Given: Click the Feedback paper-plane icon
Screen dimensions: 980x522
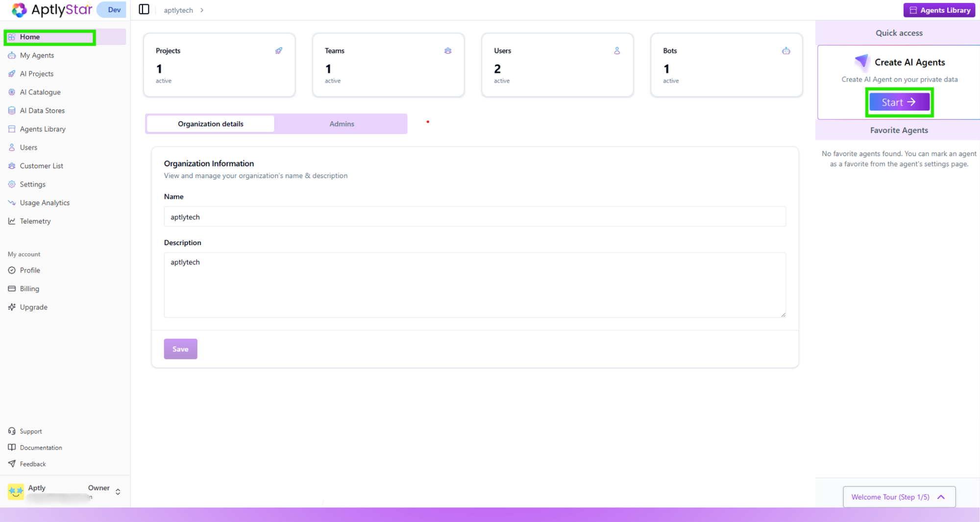Looking at the screenshot, I should pos(12,464).
